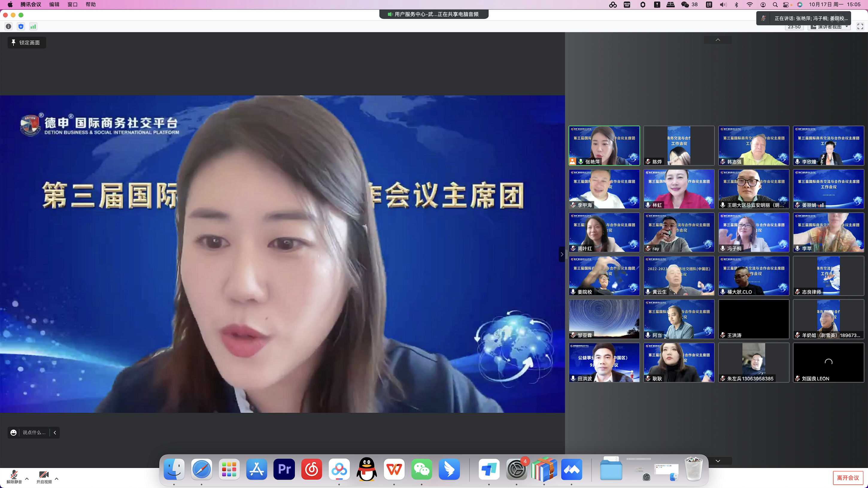Open the 演讲者视图 view dropdown
This screenshot has width=868, height=488.
[x=830, y=27]
